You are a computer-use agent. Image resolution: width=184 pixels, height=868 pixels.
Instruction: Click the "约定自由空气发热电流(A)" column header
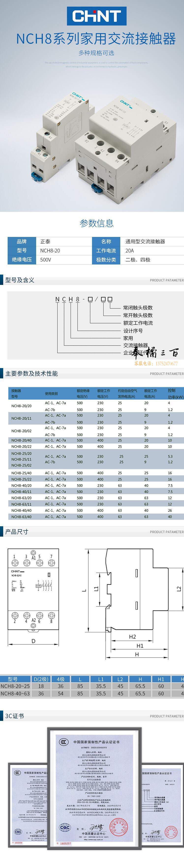click(127, 394)
